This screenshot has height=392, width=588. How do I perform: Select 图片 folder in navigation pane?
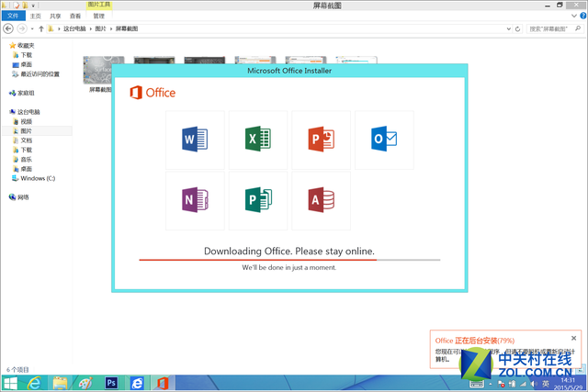[27, 130]
